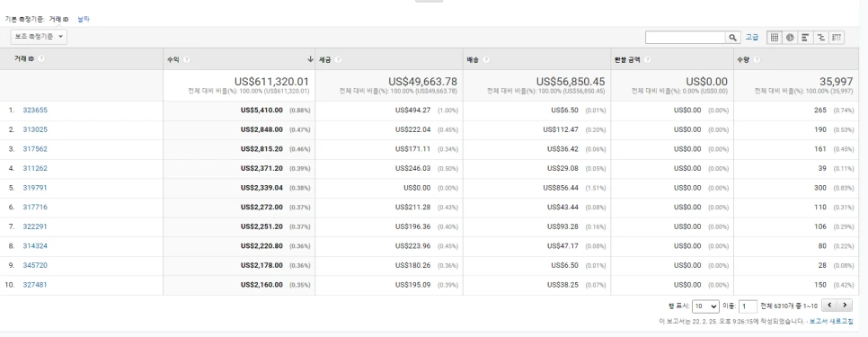868x337 pixels.
Task: Click revenue value US$2,339.04
Action: pos(261,188)
